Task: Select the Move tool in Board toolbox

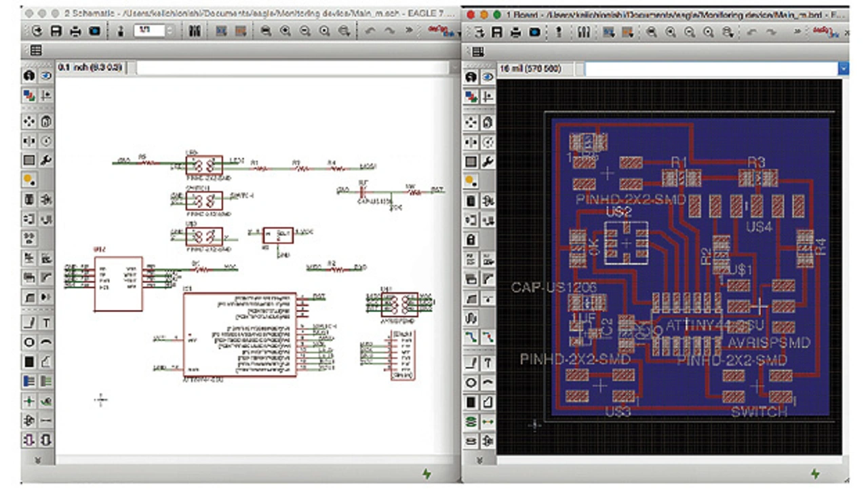Action: click(471, 123)
